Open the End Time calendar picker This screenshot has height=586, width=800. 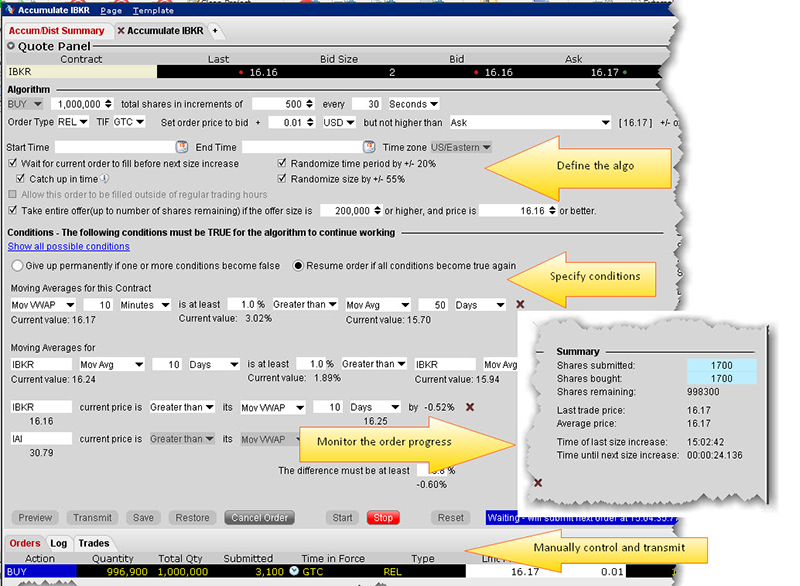pyautogui.click(x=369, y=147)
